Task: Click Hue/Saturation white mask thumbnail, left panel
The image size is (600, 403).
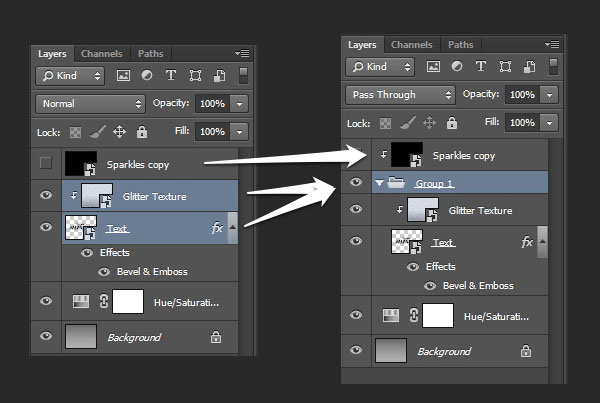Action: [x=128, y=302]
